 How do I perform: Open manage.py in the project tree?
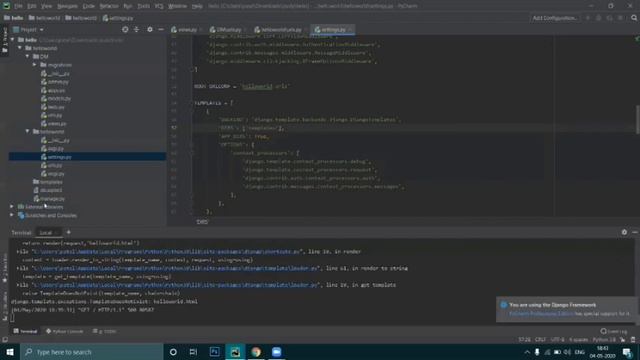(x=49, y=198)
